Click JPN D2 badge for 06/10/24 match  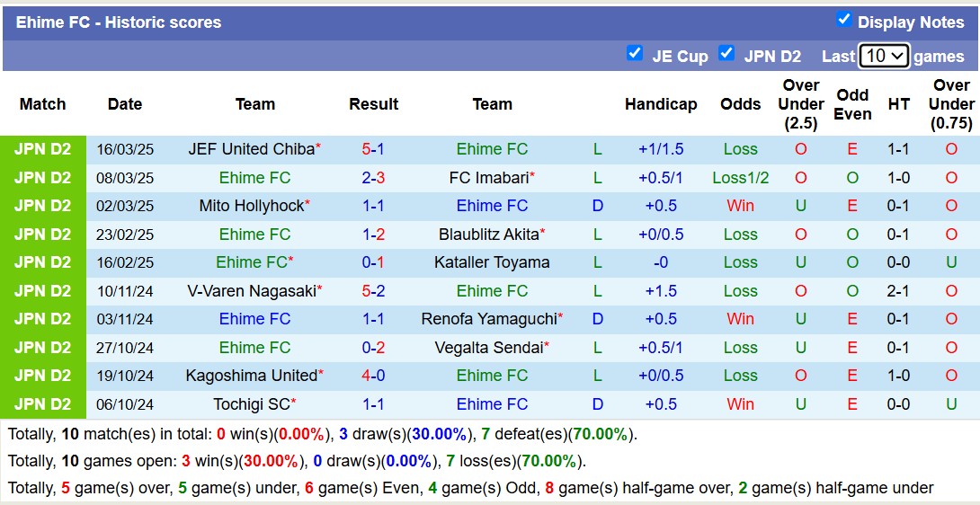42,404
